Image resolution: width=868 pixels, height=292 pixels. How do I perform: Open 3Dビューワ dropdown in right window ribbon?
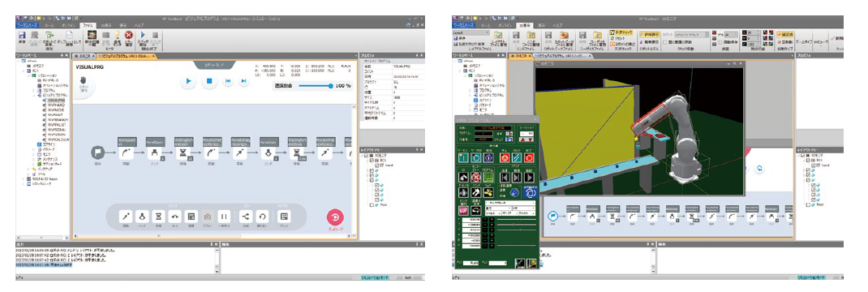click(x=821, y=42)
